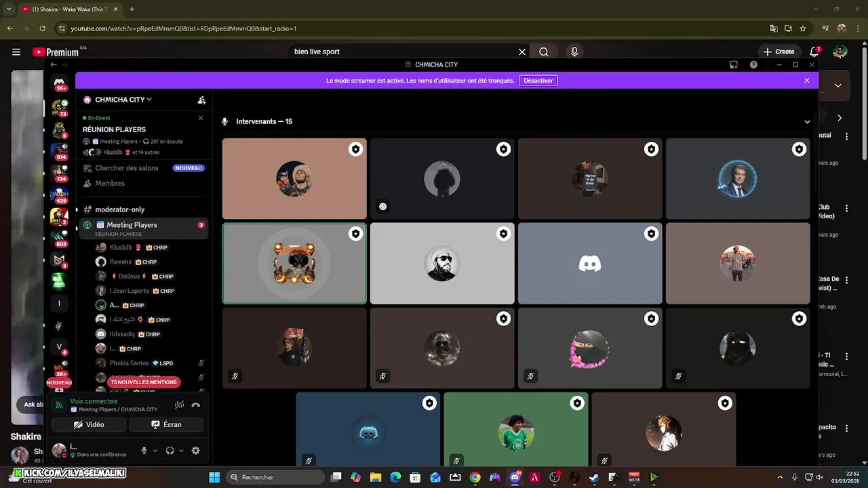
Task: Start YouTube voice search microphone
Action: coord(574,52)
